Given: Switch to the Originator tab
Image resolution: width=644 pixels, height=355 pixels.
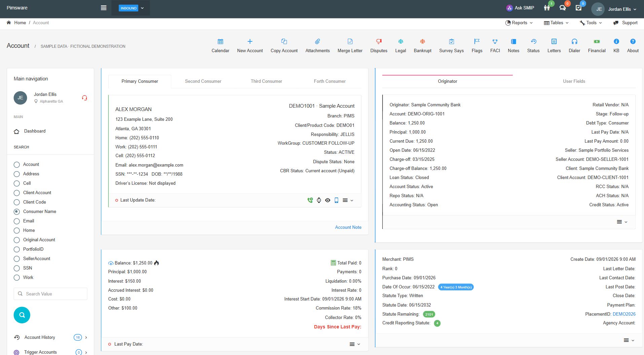Looking at the screenshot, I should (447, 81).
